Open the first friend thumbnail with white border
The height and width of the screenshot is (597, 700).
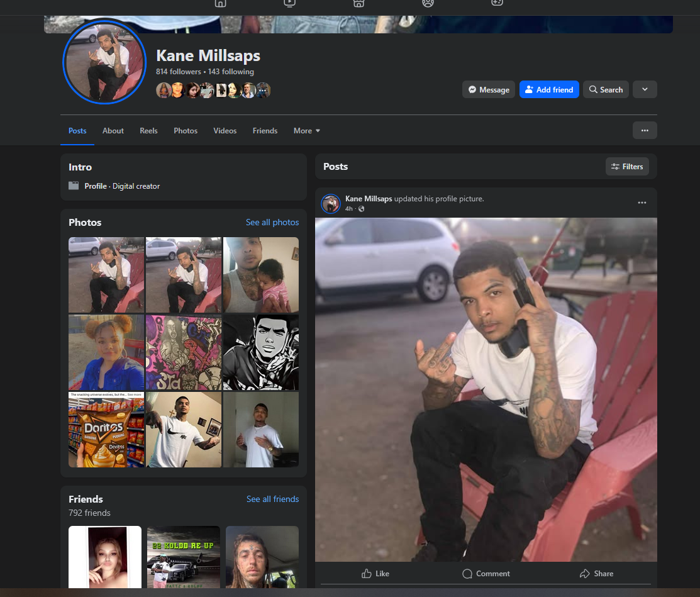tap(105, 557)
